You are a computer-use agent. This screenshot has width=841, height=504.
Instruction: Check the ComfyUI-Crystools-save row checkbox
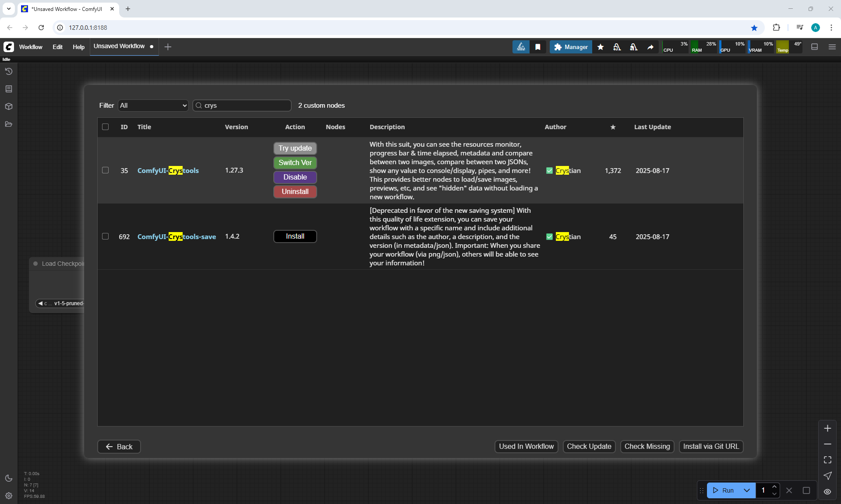(106, 236)
